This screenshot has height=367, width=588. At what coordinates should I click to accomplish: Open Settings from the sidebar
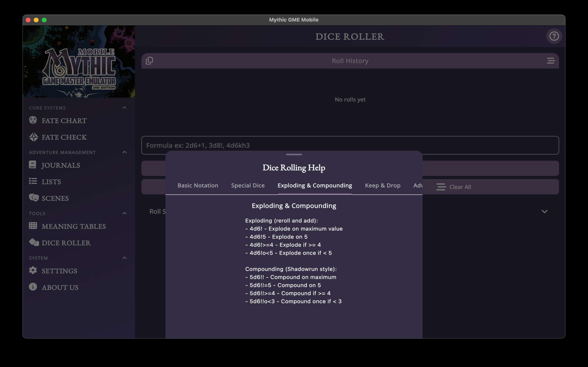point(59,271)
